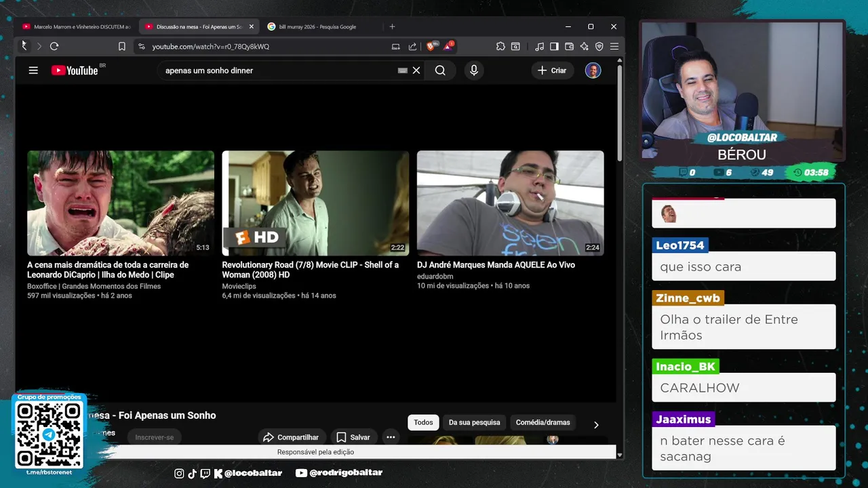Click the browser address bar URL

click(210, 46)
